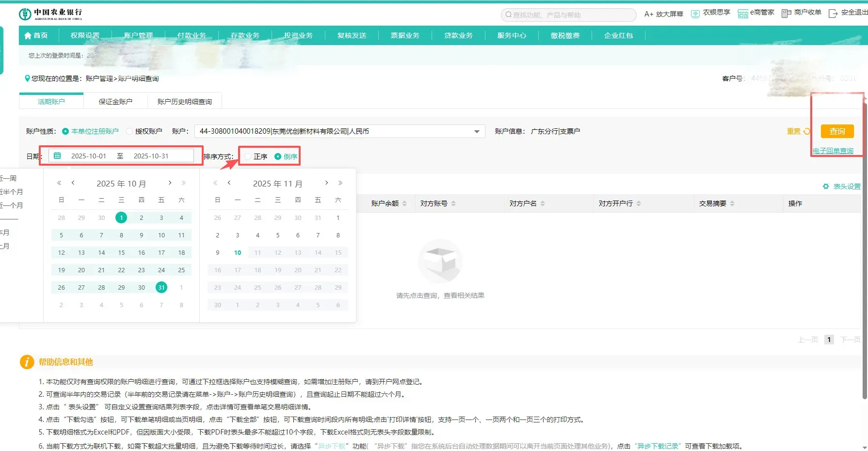Open the 存款业务 menu
Viewport: 868px width, 451px height.
[245, 35]
